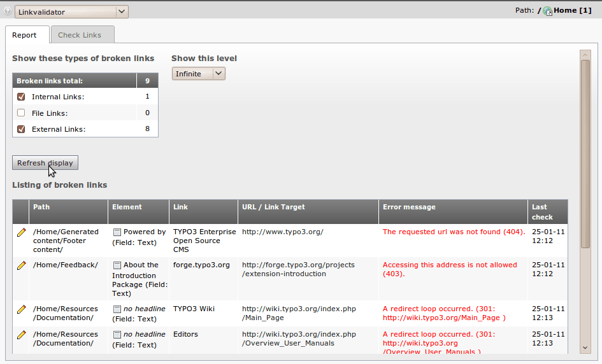Click pencil icon for /Home/Feedback/ row
Screen dimensions: 602x364
(21, 265)
